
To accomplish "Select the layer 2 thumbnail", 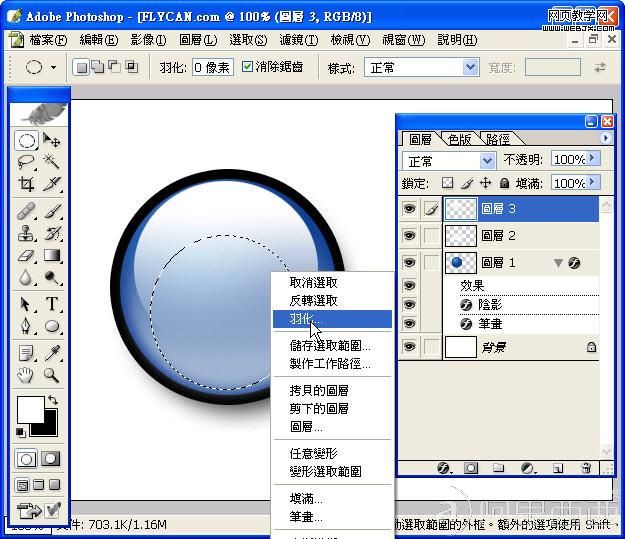I will click(460, 236).
